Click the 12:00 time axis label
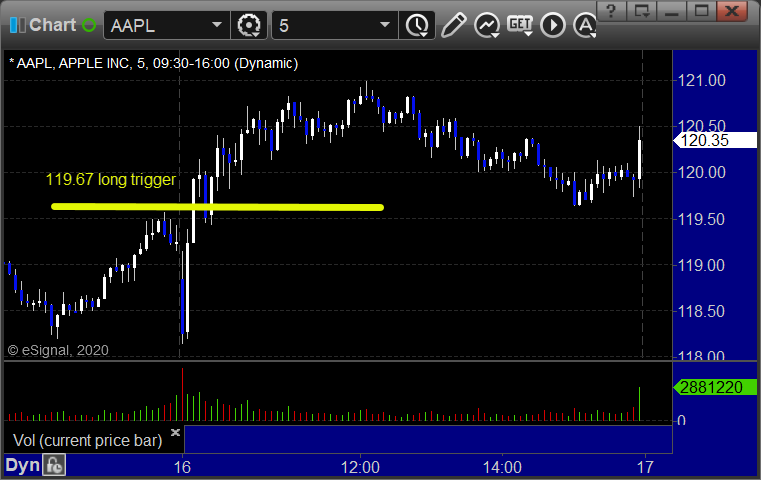The image size is (761, 480). (x=360, y=467)
